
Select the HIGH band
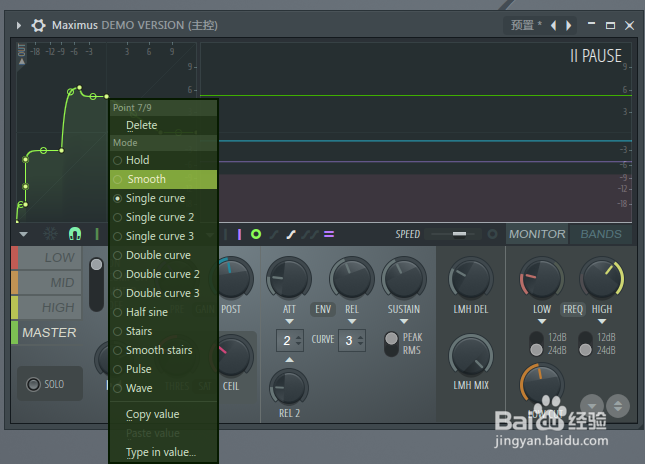pos(47,307)
